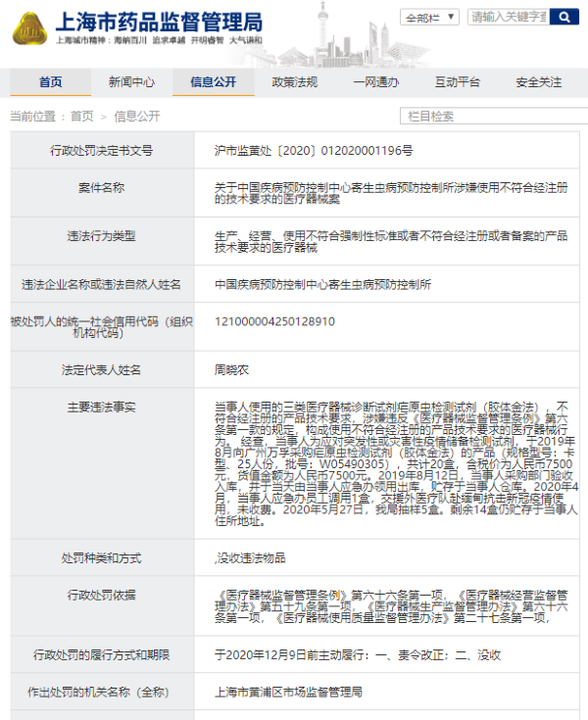Open the 全部栏 dropdown selector

pyautogui.click(x=429, y=18)
